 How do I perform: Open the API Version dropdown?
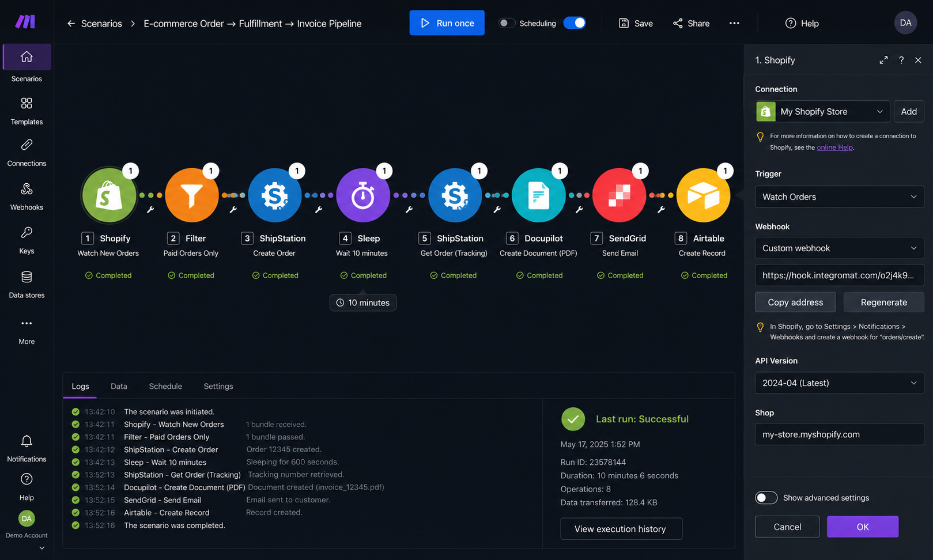[839, 383]
